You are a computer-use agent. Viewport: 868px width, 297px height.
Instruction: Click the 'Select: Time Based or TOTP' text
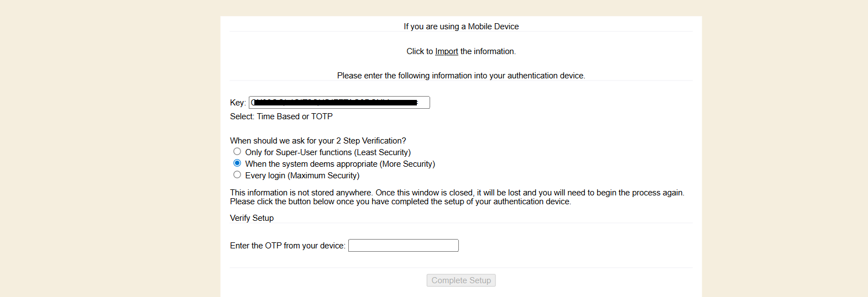click(x=281, y=116)
